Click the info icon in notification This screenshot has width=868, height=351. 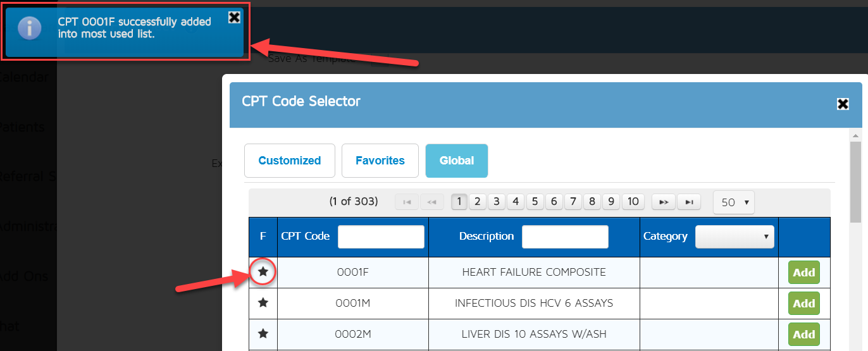(x=29, y=28)
